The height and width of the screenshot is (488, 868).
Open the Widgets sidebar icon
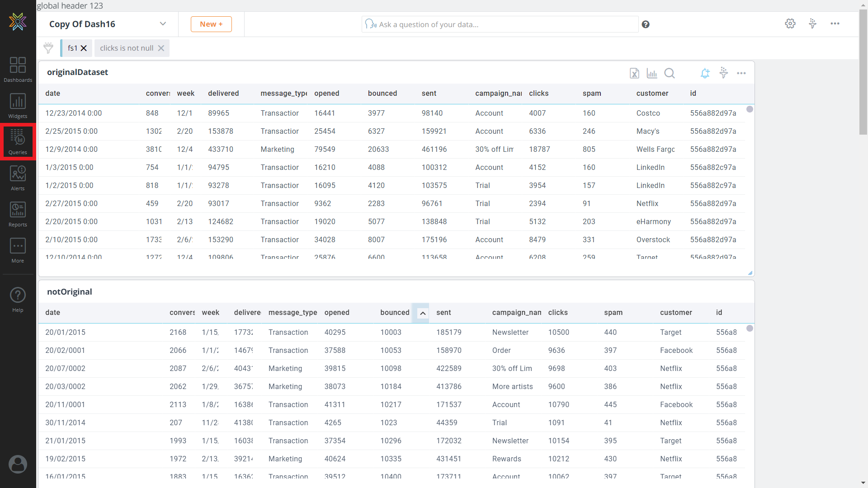point(18,105)
